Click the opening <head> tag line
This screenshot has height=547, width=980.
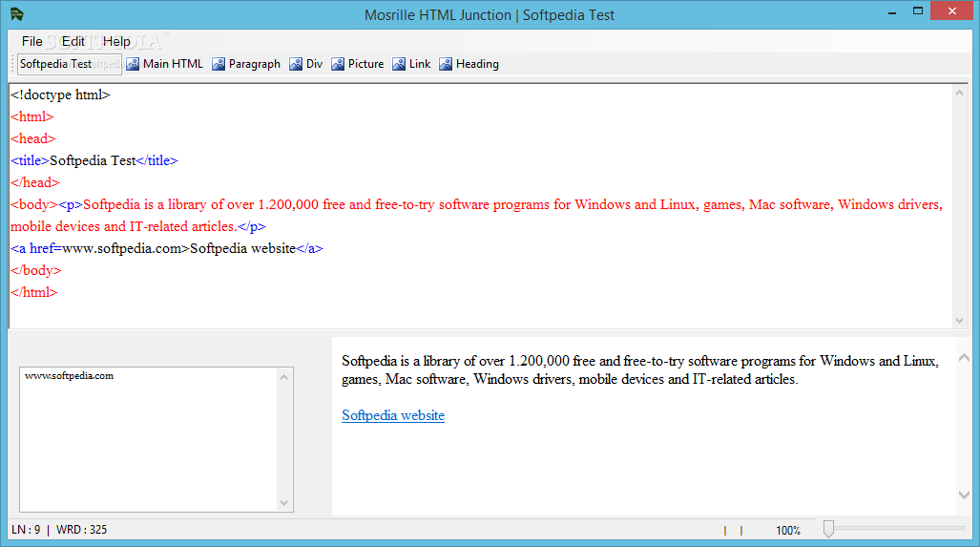tap(33, 138)
